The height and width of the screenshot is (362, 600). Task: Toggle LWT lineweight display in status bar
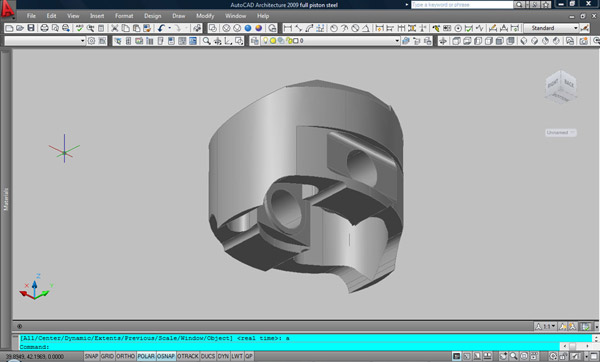coord(237,356)
